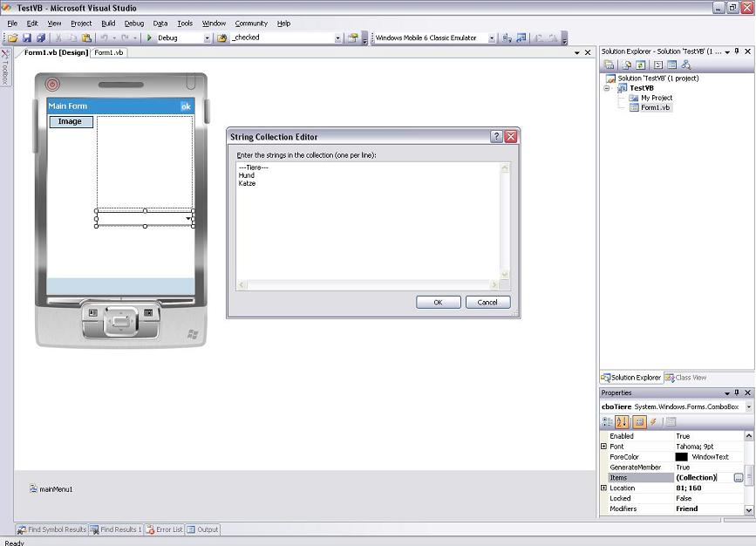Screen dimensions: 756x546
Task: Click Form1.vb file icon in Solution Explorer
Action: pyautogui.click(x=634, y=107)
